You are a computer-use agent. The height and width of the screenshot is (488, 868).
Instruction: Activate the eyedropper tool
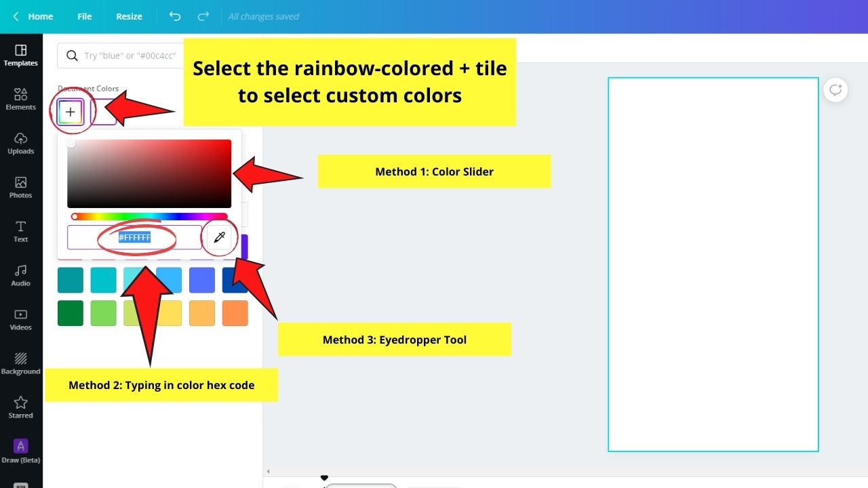(219, 237)
